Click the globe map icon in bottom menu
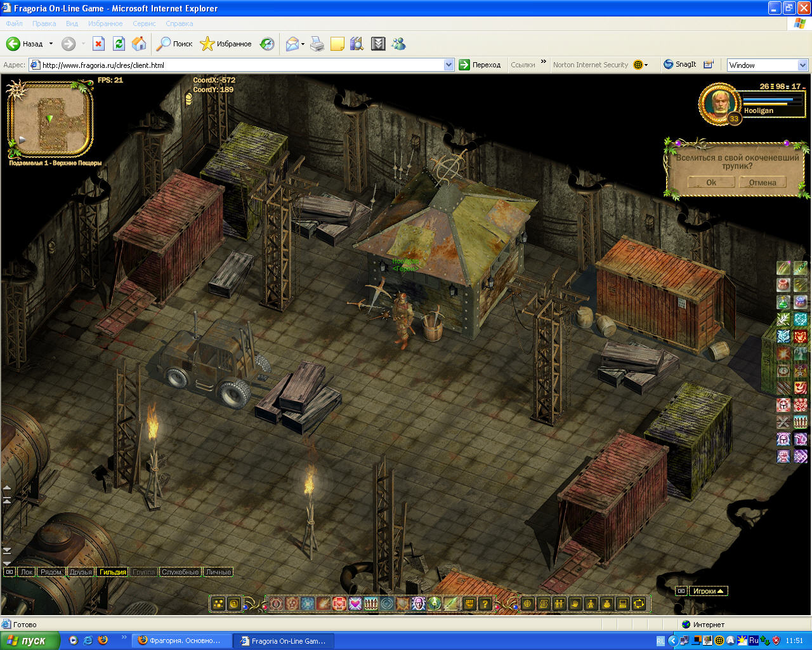Image resolution: width=812 pixels, height=650 pixels. click(x=527, y=604)
